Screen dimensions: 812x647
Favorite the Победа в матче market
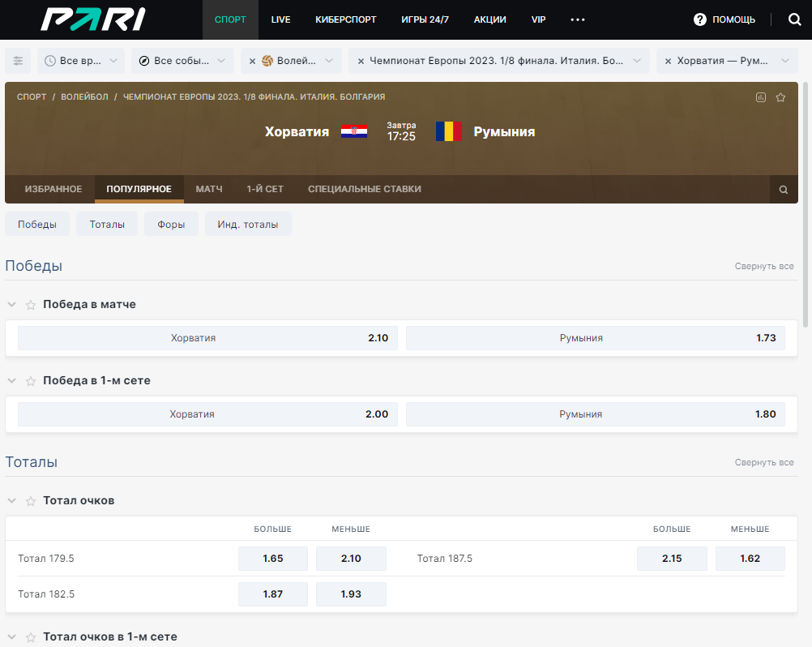(31, 305)
